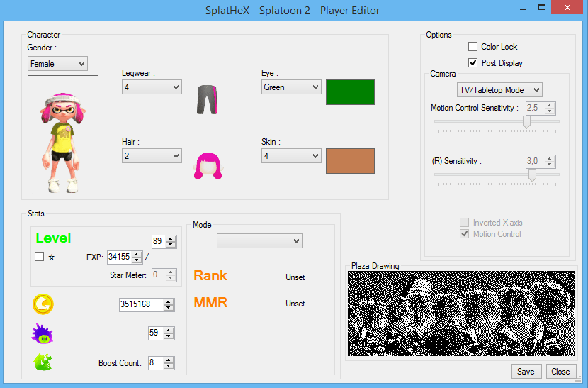
Task: Click the purple sea snail icon
Action: tap(43, 333)
